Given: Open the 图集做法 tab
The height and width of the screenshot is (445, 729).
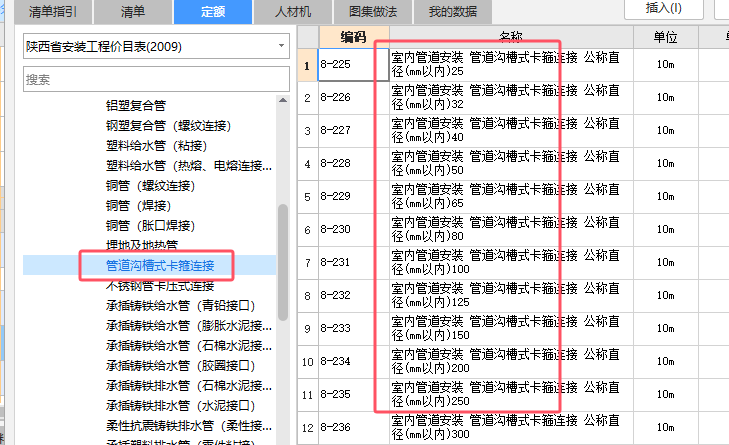Looking at the screenshot, I should 373,12.
